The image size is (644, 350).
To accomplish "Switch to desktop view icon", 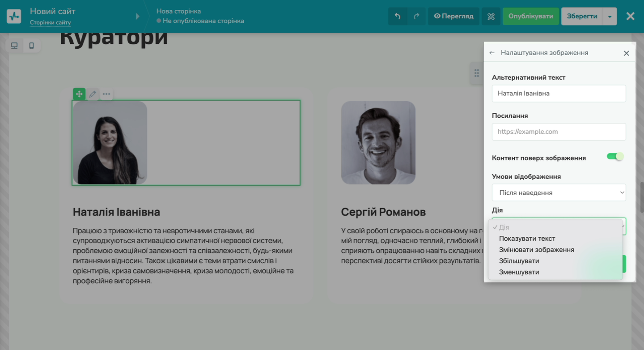I will tap(14, 46).
